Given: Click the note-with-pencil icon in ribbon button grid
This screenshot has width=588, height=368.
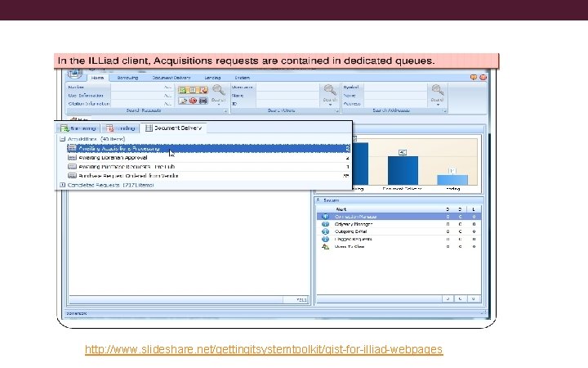Looking at the screenshot, I should coord(183,101).
